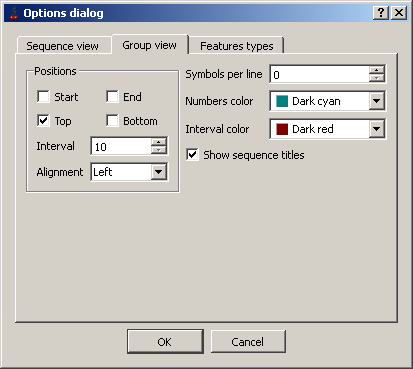Click the Symbols per line input field
413x369 pixels.
point(320,74)
